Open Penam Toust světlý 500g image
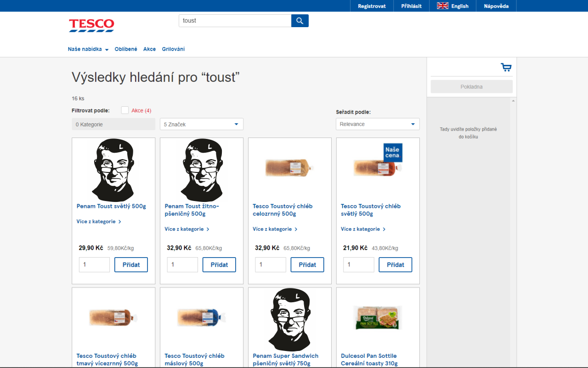Image resolution: width=588 pixels, height=368 pixels. 113,170
